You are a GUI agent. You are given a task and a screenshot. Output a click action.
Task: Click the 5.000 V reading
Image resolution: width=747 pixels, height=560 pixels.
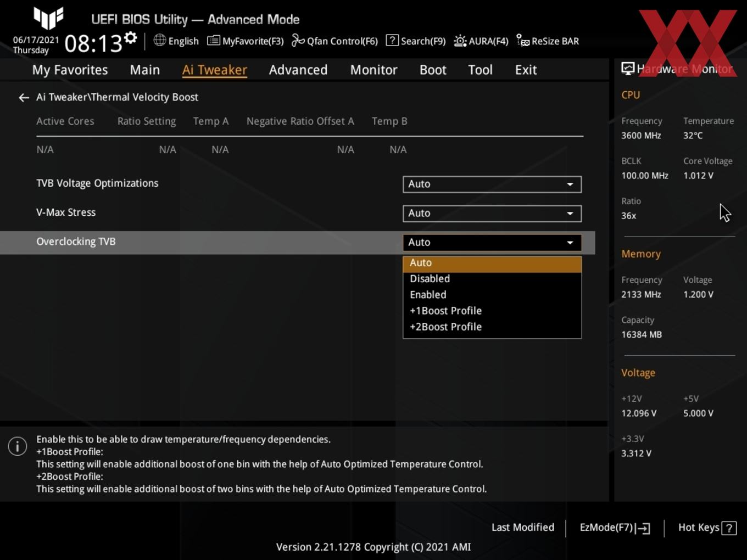(x=698, y=413)
